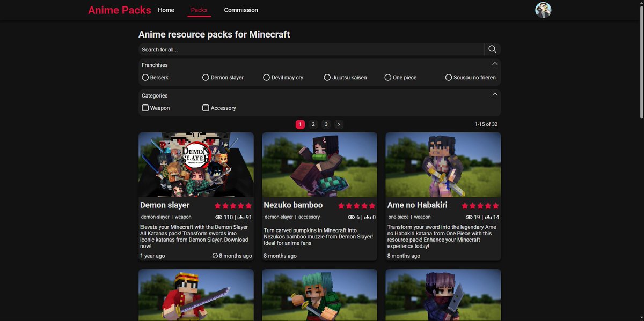This screenshot has height=321, width=644.
Task: Open the green-haired swordsman pack thumbnail
Action: 319,295
